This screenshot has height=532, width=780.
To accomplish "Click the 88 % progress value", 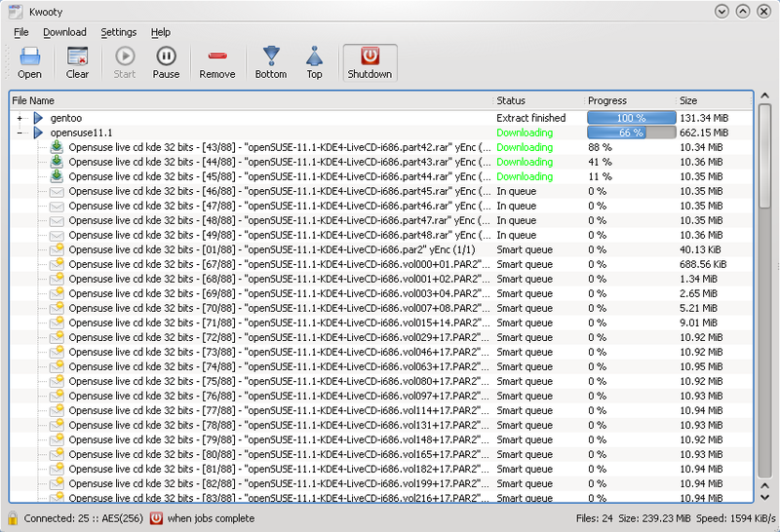I will [600, 147].
